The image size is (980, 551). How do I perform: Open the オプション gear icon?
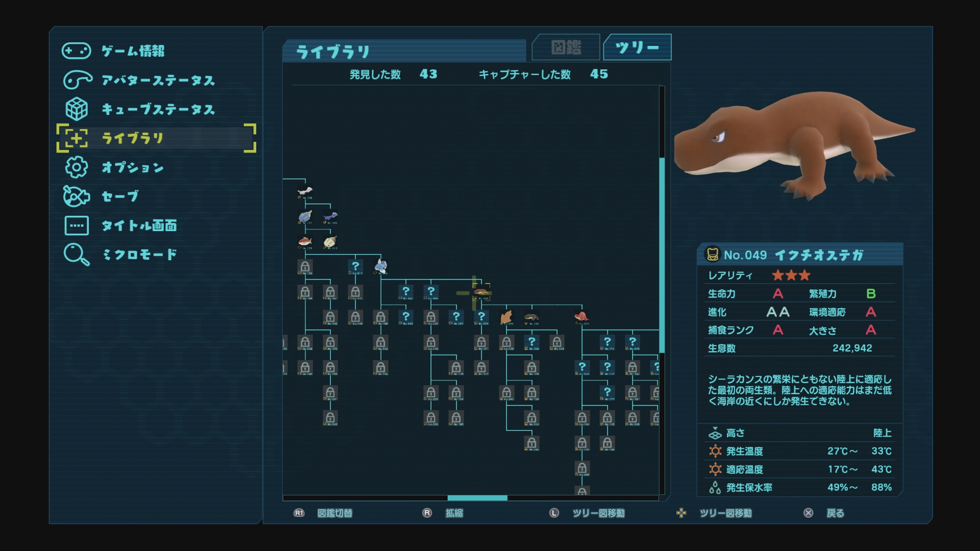[x=77, y=167]
